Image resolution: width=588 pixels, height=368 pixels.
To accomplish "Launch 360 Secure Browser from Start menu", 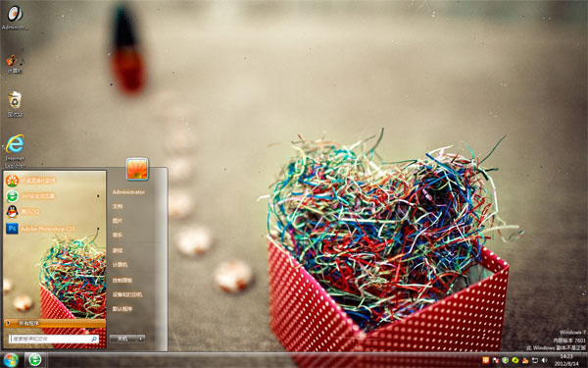I will (x=55, y=196).
